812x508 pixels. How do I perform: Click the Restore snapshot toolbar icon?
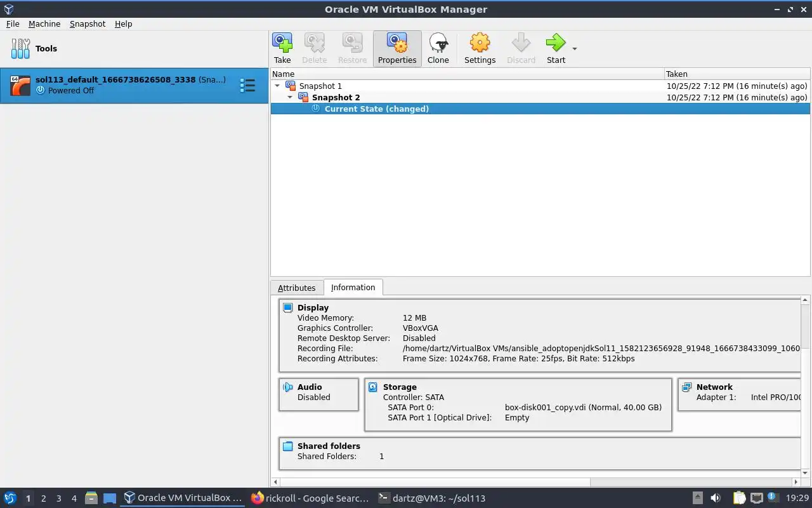pos(352,48)
